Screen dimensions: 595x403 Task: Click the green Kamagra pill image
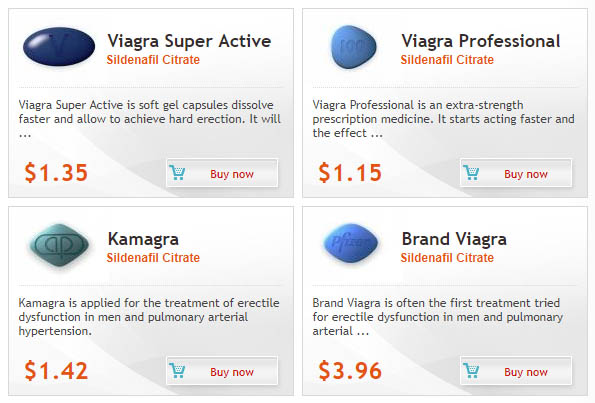[59, 245]
